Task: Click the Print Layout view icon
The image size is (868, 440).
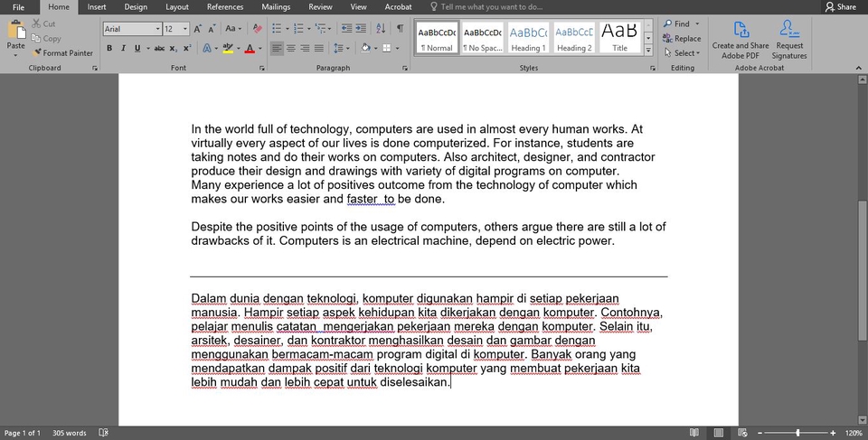Action: [x=719, y=433]
